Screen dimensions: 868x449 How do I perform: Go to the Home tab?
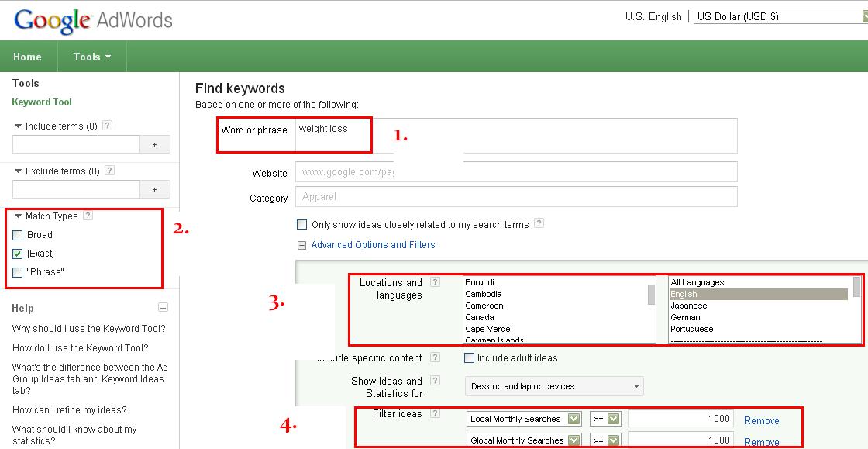pos(27,57)
